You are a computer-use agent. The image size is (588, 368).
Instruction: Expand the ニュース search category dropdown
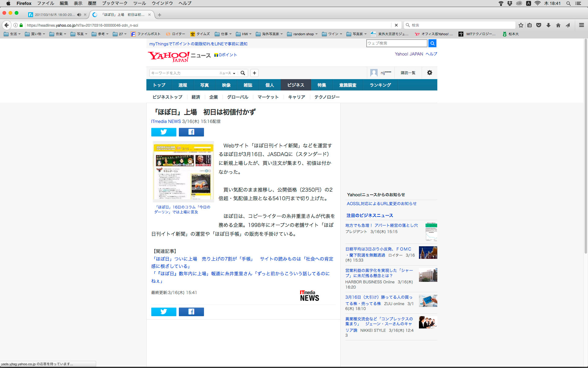tap(227, 73)
